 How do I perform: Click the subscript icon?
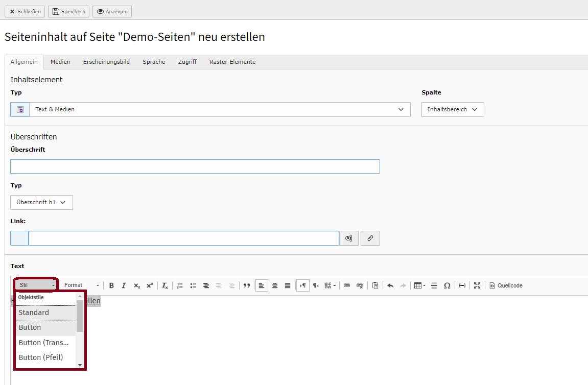pyautogui.click(x=136, y=285)
